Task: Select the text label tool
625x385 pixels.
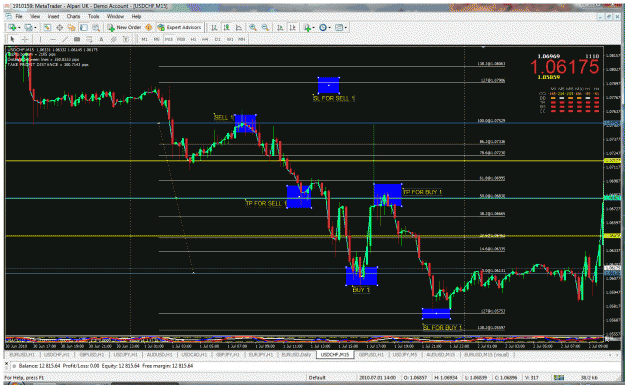Action: pyautogui.click(x=126, y=39)
